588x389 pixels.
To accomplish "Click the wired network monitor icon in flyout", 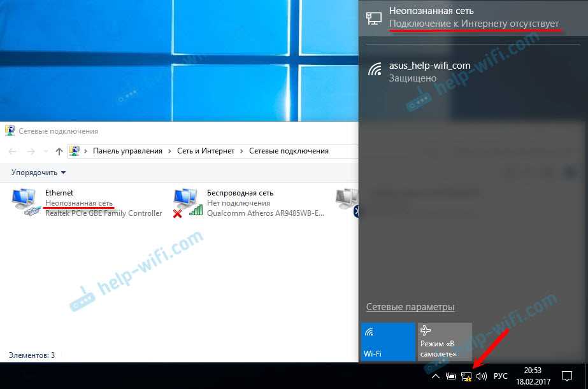I will click(374, 18).
